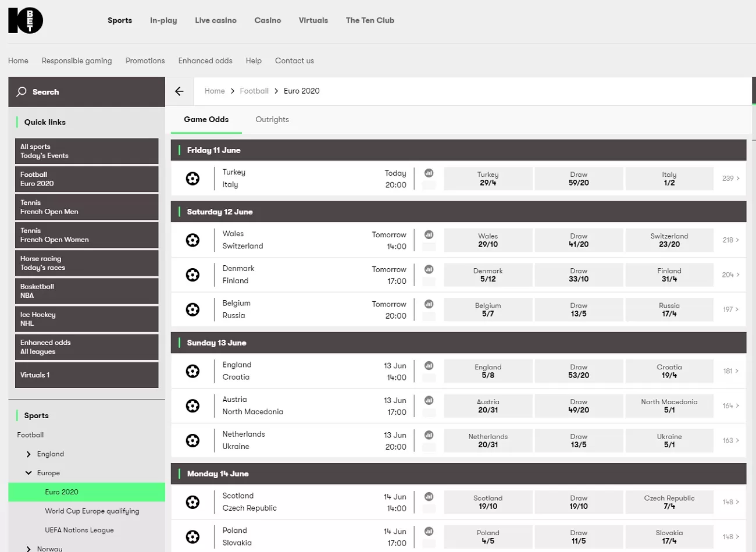This screenshot has width=756, height=552.
Task: Click football icon in England vs Croatia row
Action: (x=192, y=371)
